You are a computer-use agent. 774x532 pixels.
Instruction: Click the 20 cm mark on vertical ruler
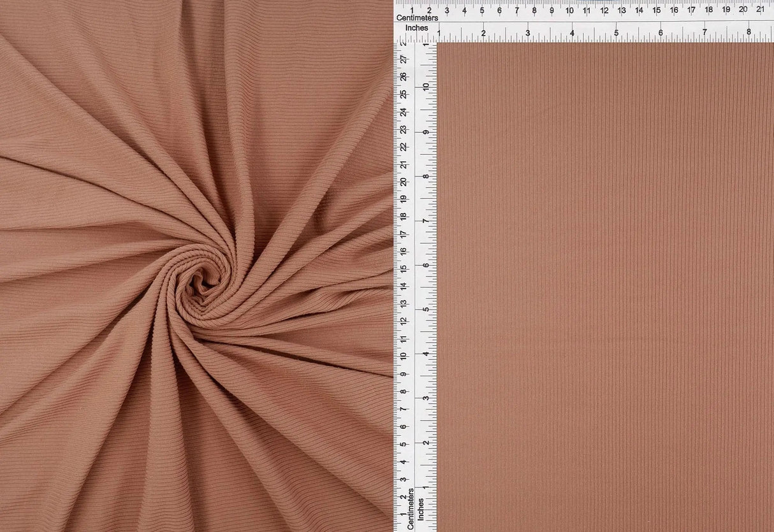[403, 182]
